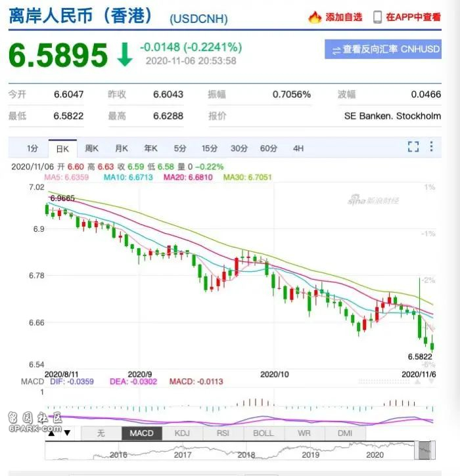Screen dimensions: 460x476
Task: Click the 最低 value 6.5822 in table
Action: 68,116
